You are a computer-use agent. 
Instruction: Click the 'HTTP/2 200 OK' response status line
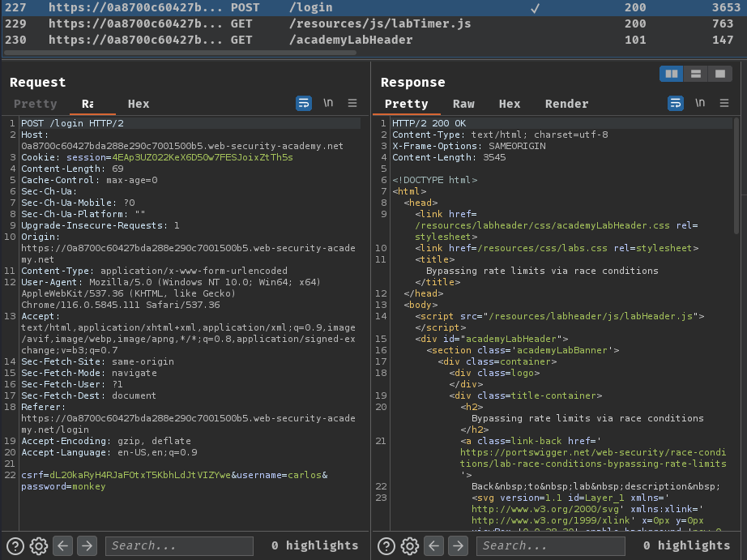(429, 123)
